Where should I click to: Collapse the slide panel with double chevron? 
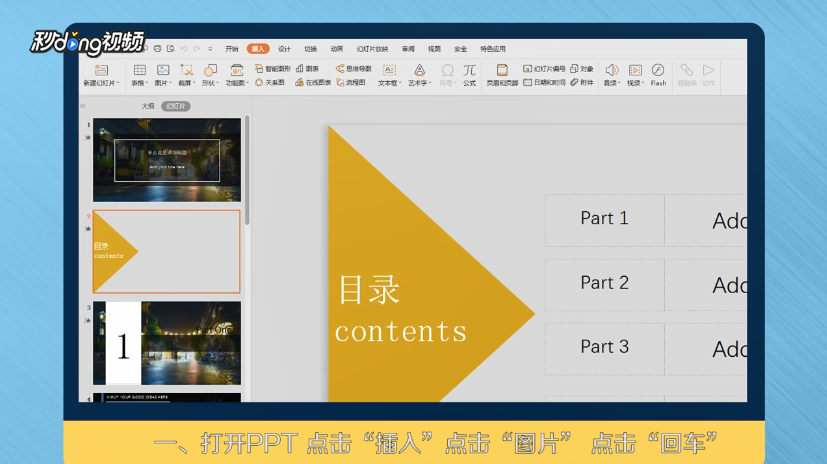(x=83, y=106)
